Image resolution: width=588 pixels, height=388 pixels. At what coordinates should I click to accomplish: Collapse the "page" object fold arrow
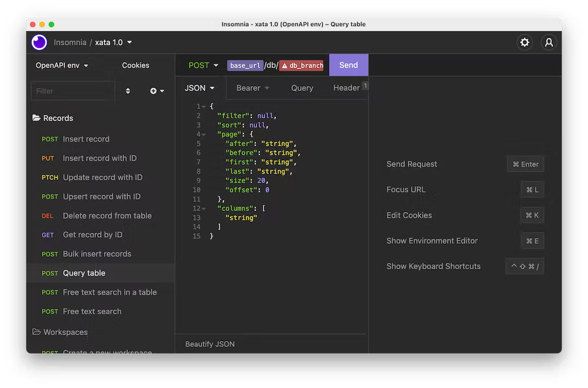(x=204, y=135)
